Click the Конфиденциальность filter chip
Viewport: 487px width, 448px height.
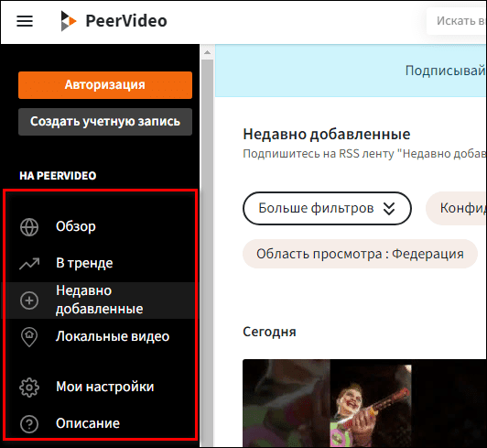457,208
